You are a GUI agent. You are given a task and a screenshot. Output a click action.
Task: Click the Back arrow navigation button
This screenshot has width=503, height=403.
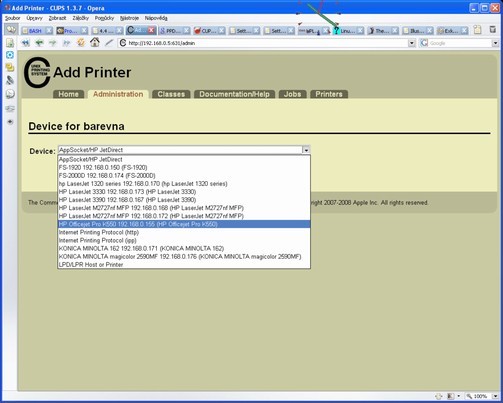[39, 43]
